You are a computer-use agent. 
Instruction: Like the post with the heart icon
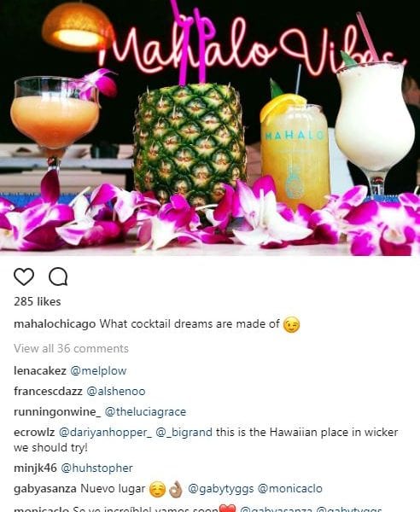[24, 276]
